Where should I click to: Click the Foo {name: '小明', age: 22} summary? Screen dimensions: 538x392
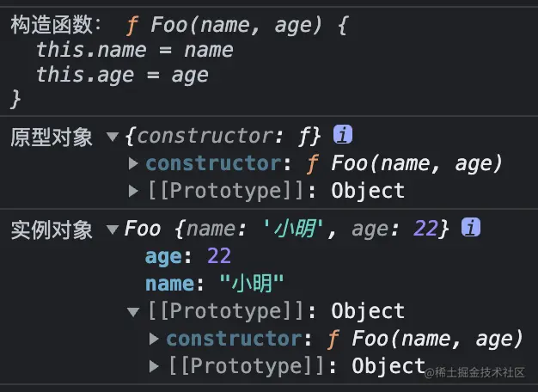tap(286, 229)
